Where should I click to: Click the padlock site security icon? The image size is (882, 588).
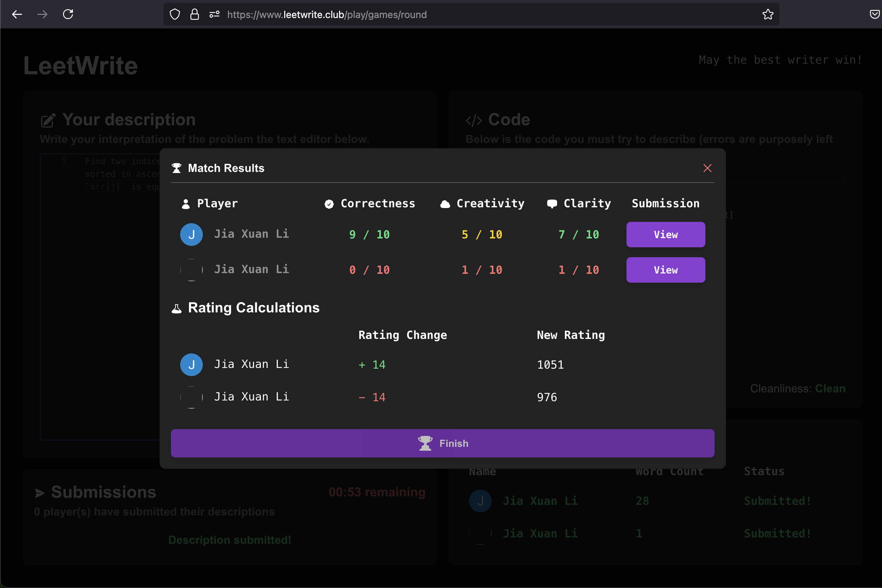click(194, 15)
